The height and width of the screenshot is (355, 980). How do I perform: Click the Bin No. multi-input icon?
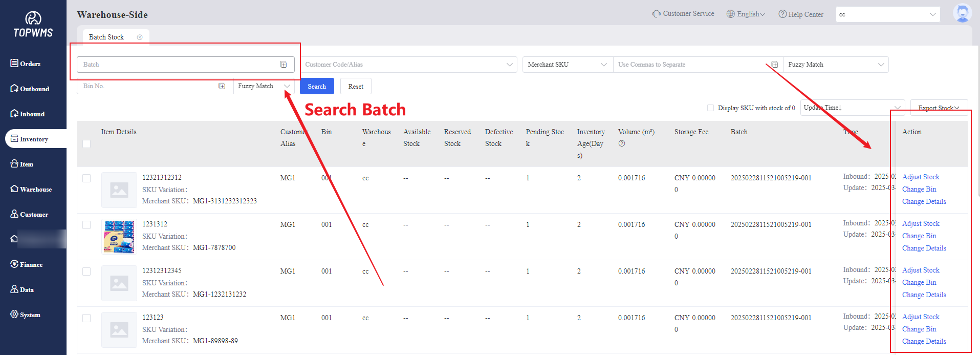coord(222,86)
